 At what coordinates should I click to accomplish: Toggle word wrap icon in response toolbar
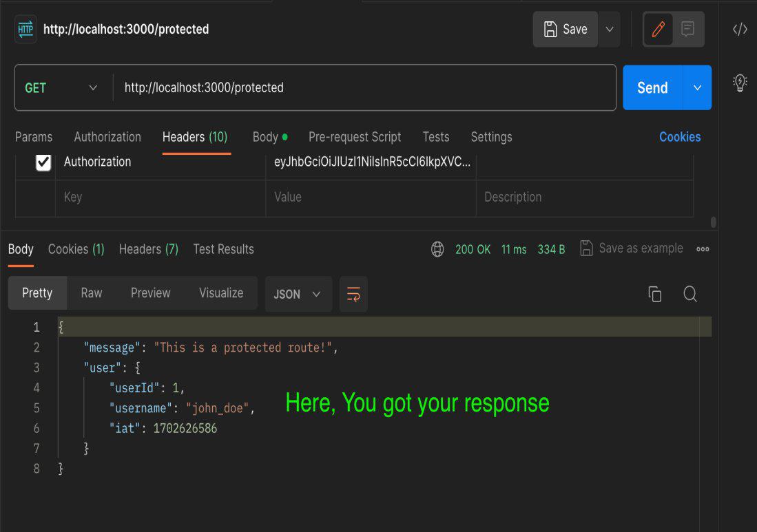353,295
